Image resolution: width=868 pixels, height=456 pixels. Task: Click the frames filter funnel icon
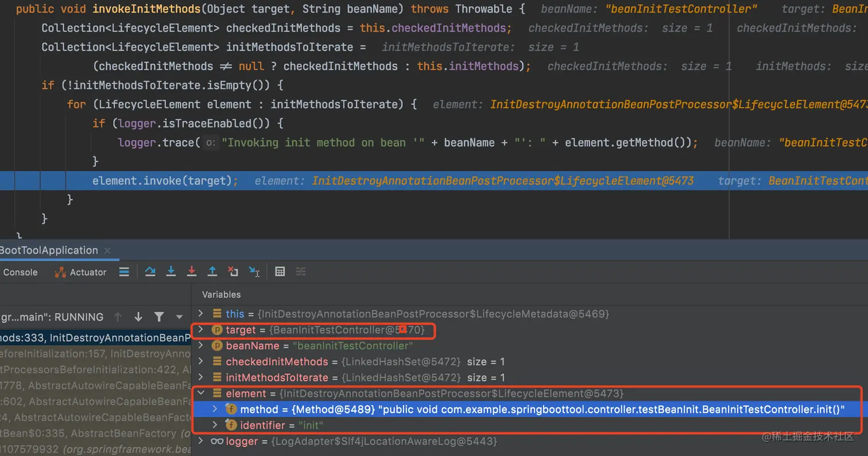click(x=159, y=316)
